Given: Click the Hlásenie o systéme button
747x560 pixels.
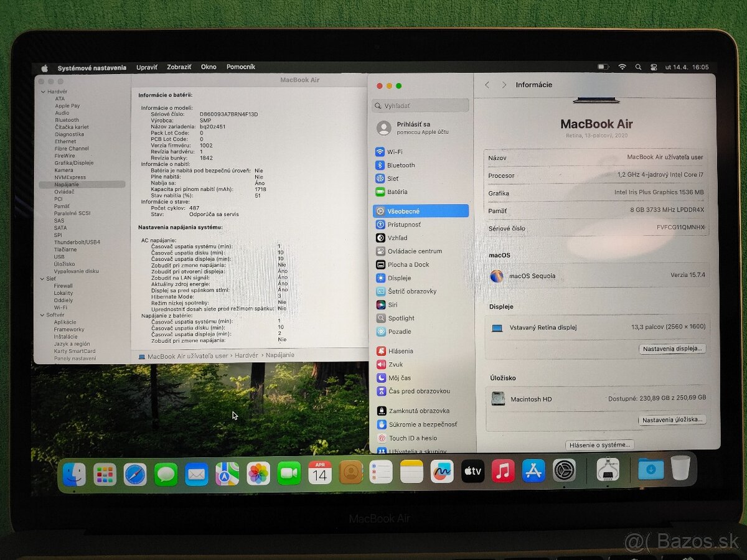Looking at the screenshot, I should coord(599,444).
